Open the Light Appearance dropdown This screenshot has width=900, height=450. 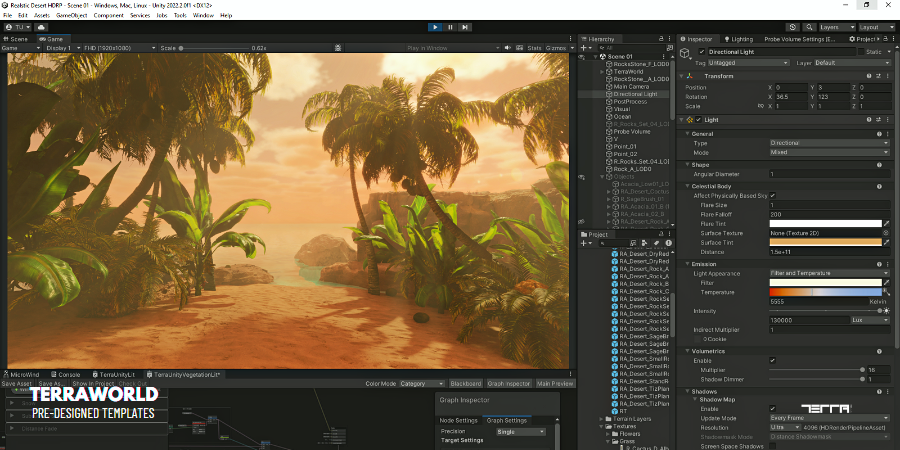pyautogui.click(x=829, y=273)
